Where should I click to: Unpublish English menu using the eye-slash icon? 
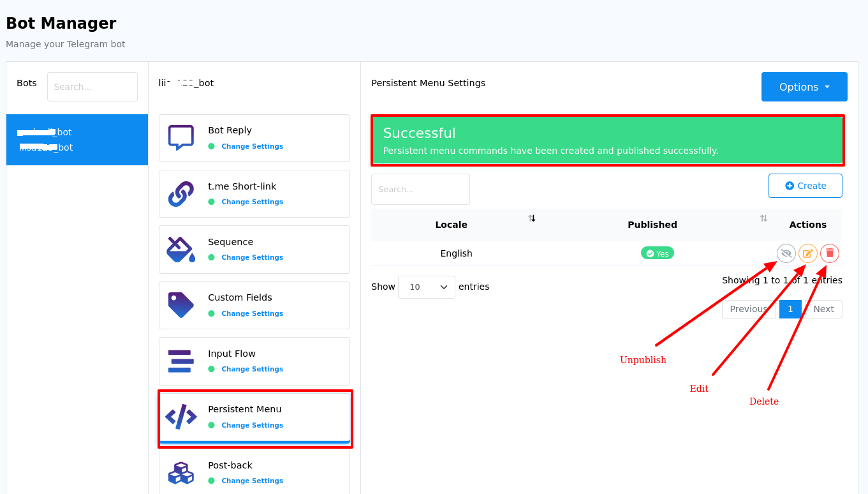(x=786, y=253)
